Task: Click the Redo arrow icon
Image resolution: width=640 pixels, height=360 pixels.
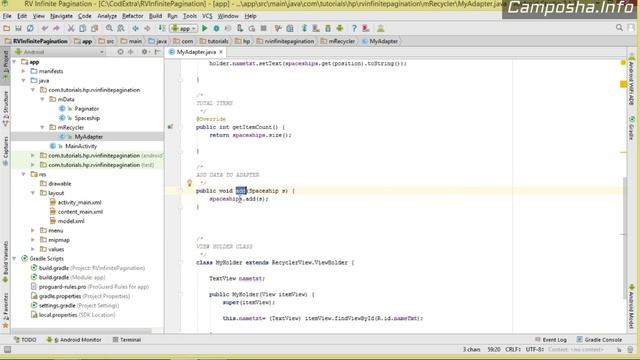Action: [56, 29]
